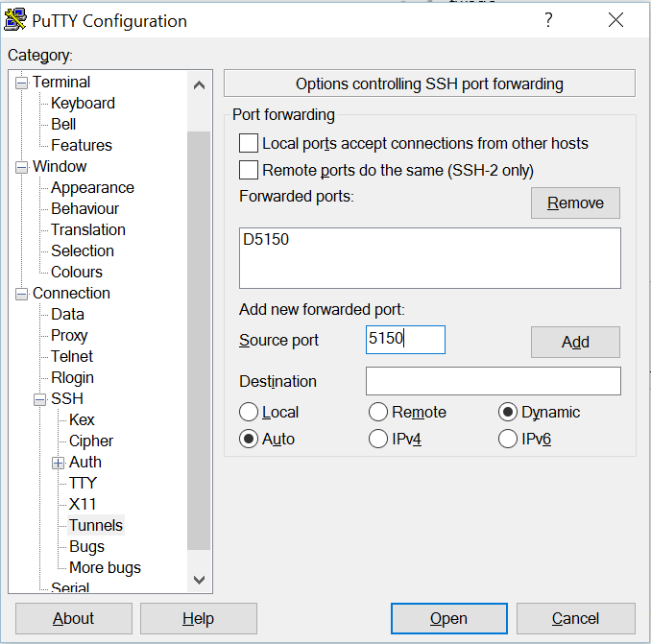The image size is (651, 644).
Task: Collapse the Connection tree node
Action: (21, 294)
